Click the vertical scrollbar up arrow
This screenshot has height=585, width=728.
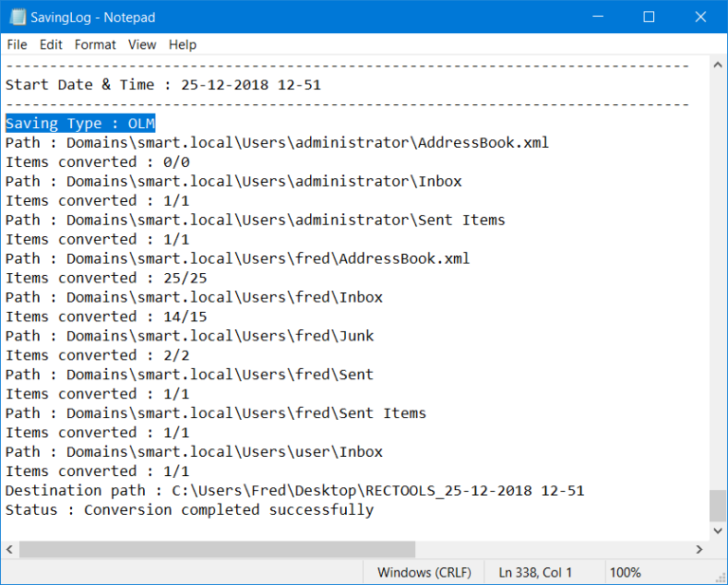pos(718,65)
